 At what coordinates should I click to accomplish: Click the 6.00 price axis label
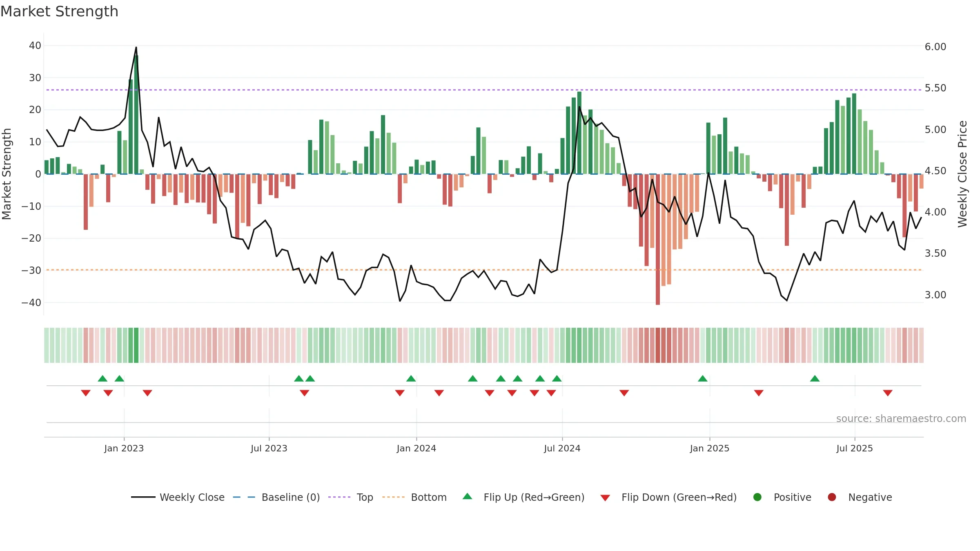[x=935, y=47]
